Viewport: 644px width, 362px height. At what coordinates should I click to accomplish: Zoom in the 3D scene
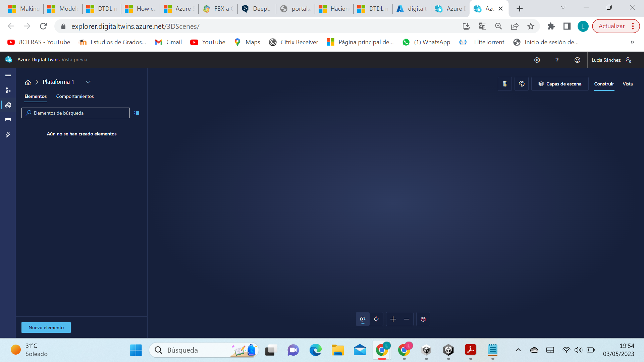click(x=393, y=319)
